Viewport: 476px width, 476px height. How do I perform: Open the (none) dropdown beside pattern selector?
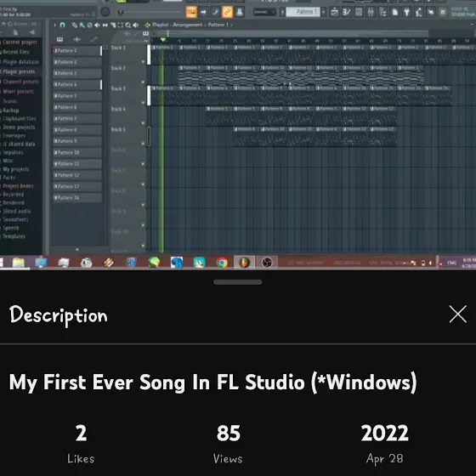click(264, 12)
